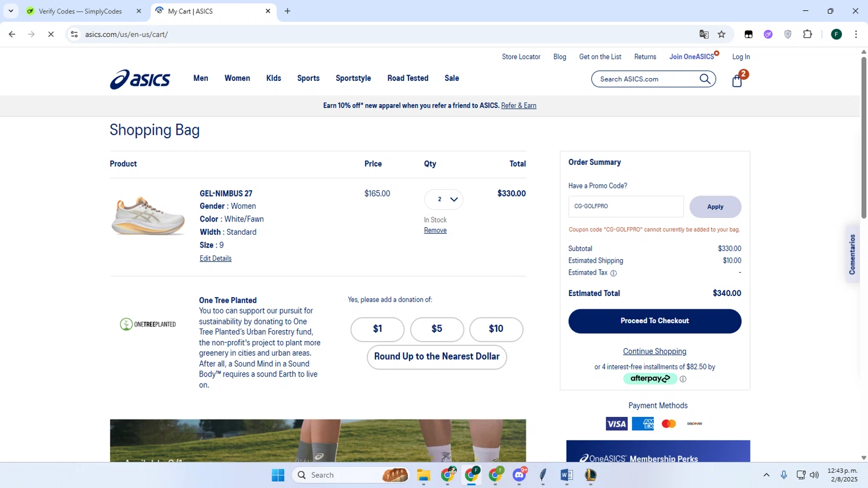Open the Store Locator link
This screenshot has width=868, height=488.
(521, 57)
